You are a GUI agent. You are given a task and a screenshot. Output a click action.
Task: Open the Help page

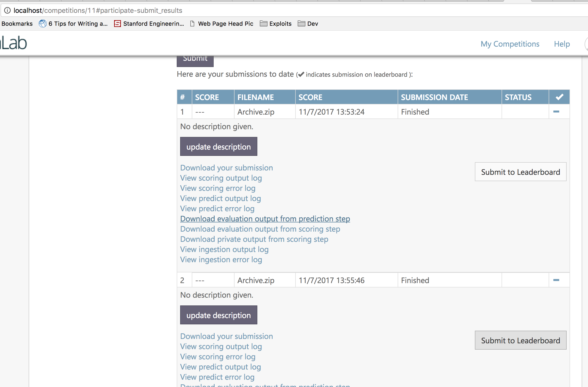point(562,44)
